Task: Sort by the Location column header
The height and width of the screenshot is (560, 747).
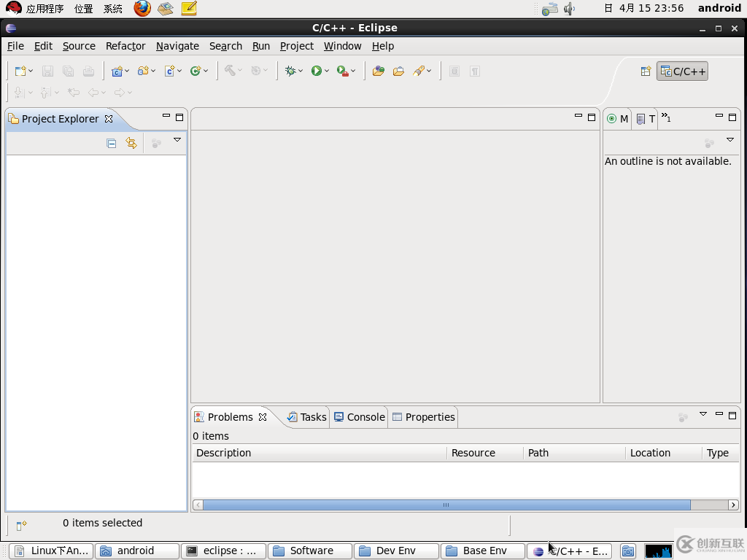Action: click(x=664, y=453)
